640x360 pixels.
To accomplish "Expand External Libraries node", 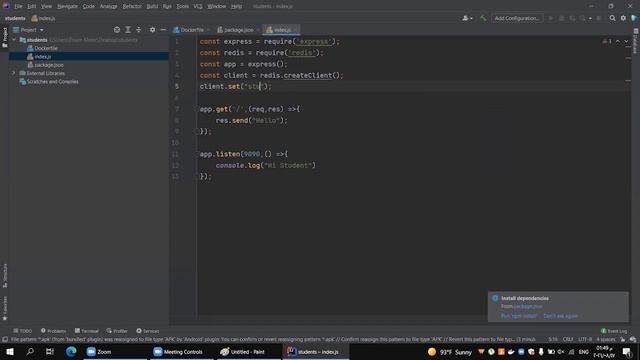I will (x=14, y=73).
